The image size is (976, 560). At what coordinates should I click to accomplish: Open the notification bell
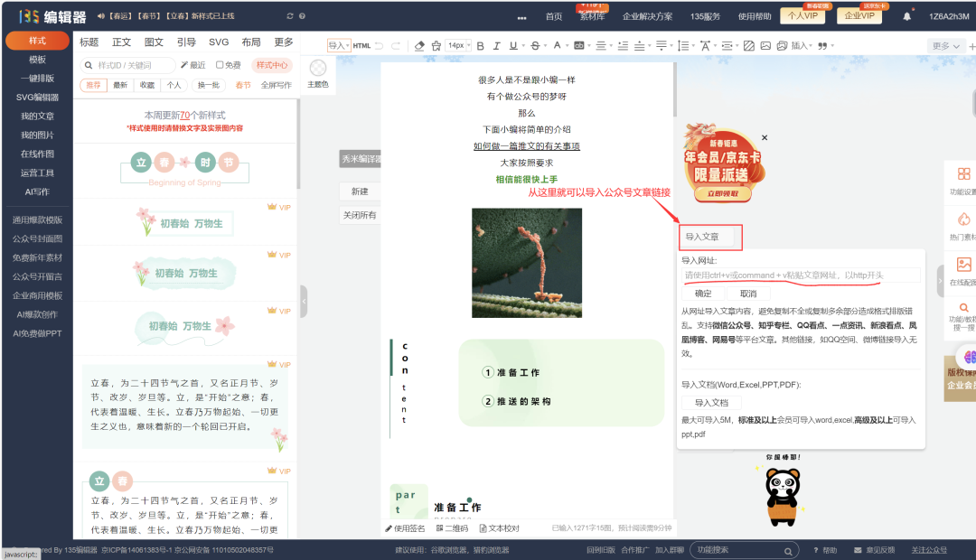coord(907,16)
